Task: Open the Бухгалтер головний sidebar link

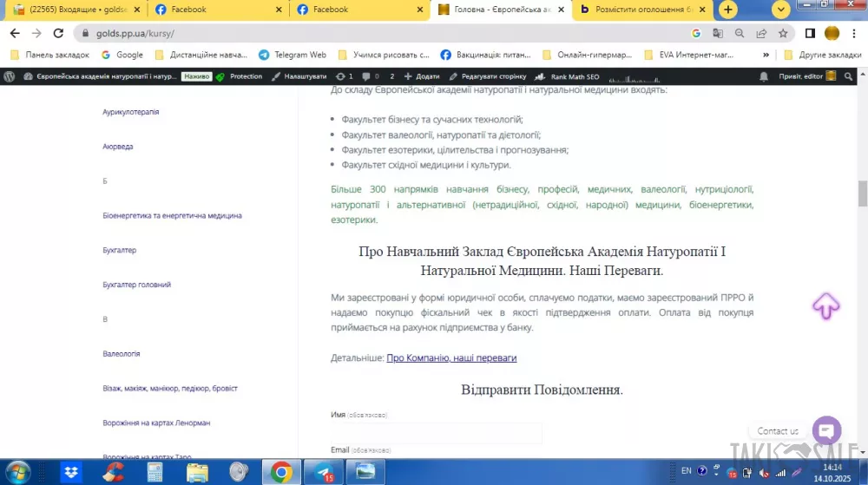Action: coord(137,285)
